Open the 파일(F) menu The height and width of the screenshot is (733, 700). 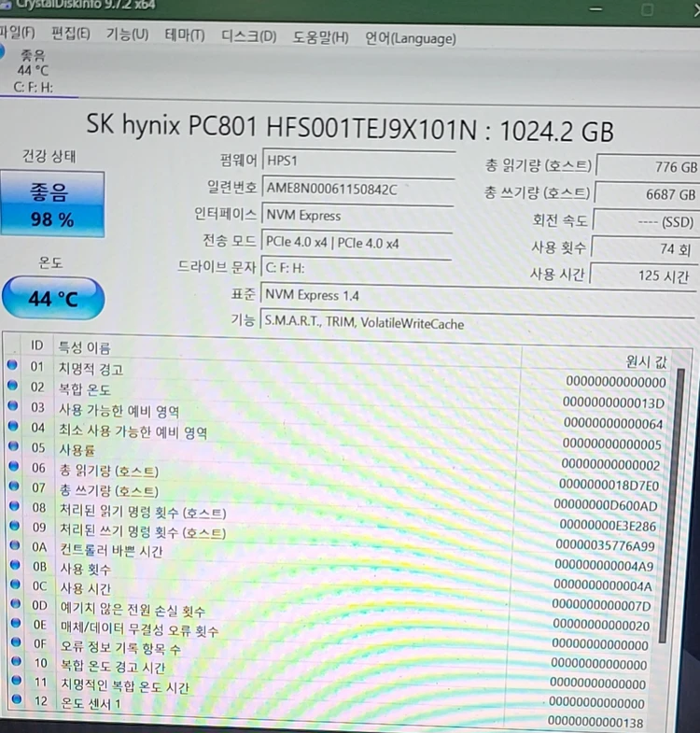17,33
